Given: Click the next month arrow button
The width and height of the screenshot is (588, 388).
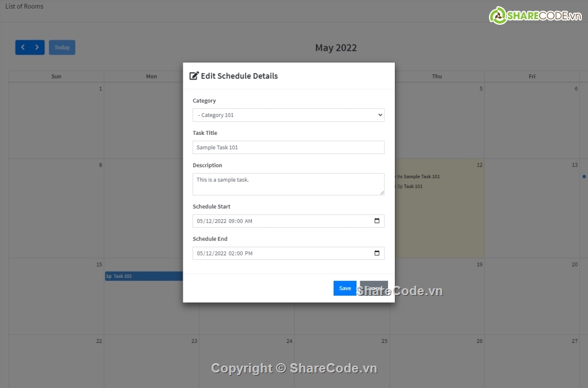Looking at the screenshot, I should pos(37,48).
